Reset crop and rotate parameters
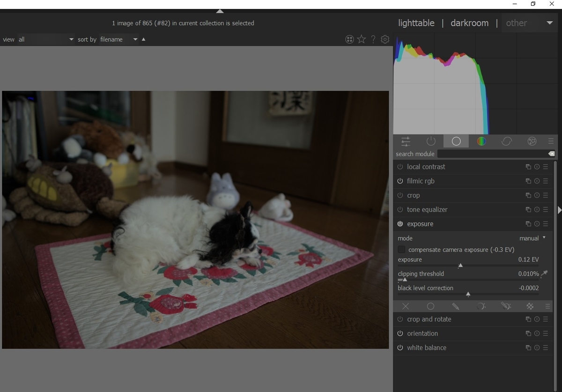This screenshot has height=392, width=562. pos(537,319)
